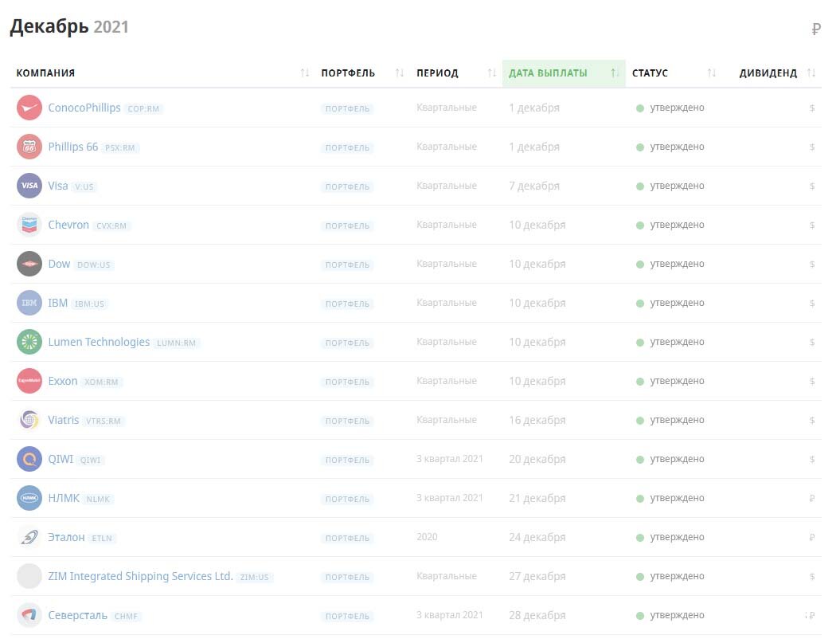
Task: Click the IBM logo icon
Action: (x=29, y=303)
